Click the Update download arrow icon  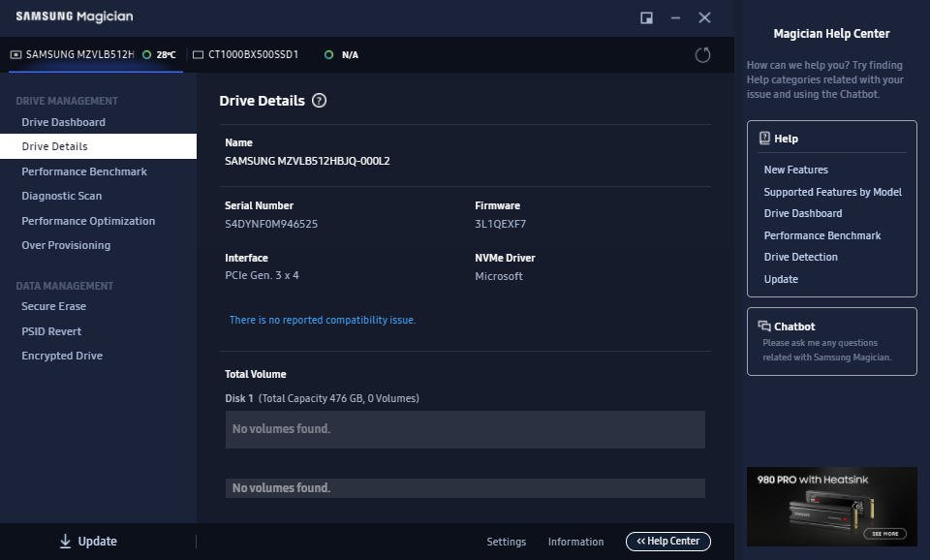pos(65,541)
